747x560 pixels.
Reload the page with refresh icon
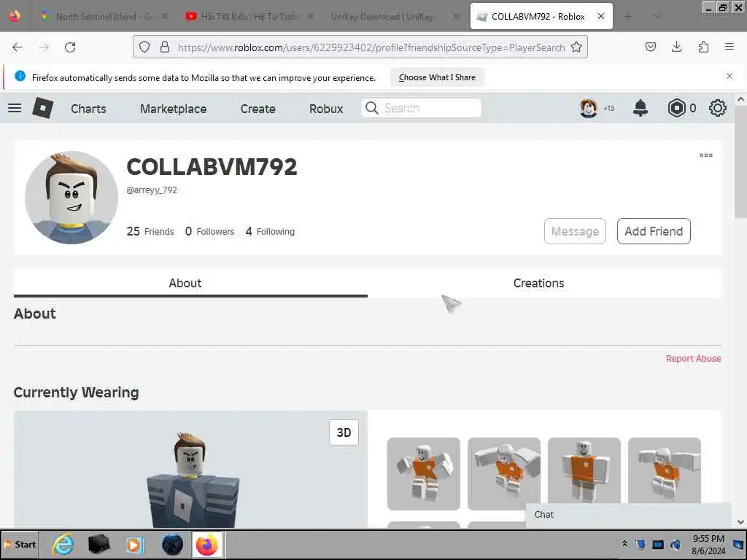pos(70,47)
